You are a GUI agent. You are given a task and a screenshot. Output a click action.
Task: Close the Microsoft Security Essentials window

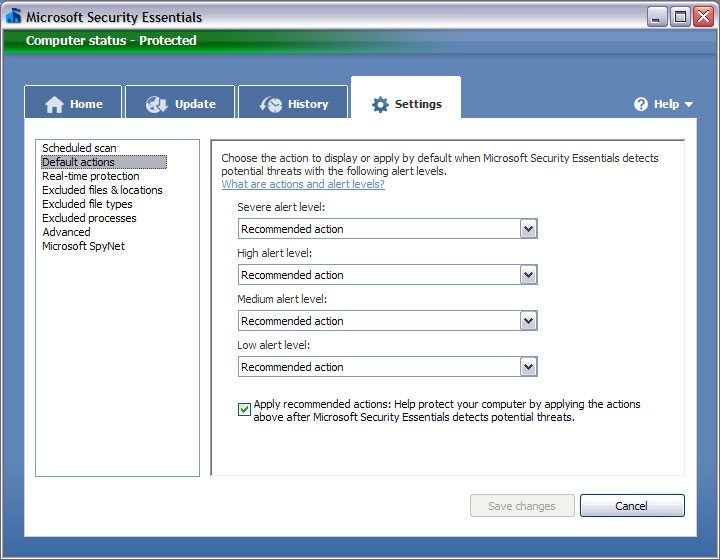(x=703, y=17)
